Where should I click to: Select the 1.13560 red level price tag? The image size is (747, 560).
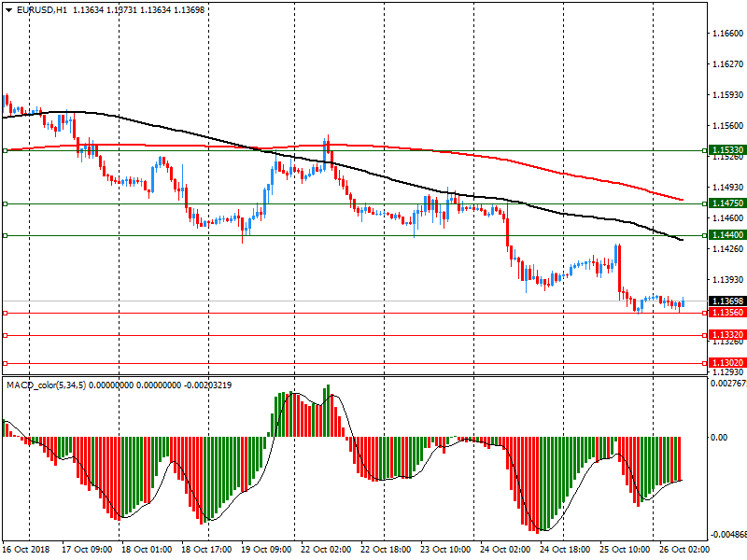[x=727, y=313]
